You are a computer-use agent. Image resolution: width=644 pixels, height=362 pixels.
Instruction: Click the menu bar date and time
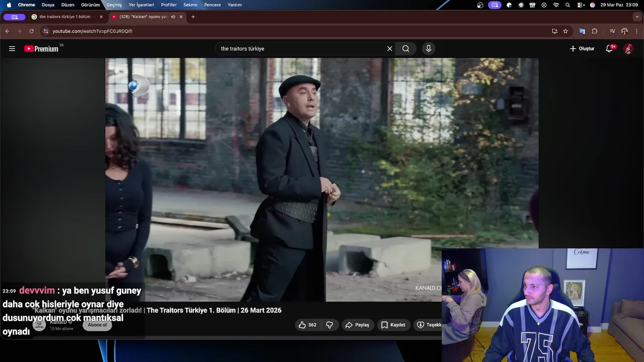619,5
